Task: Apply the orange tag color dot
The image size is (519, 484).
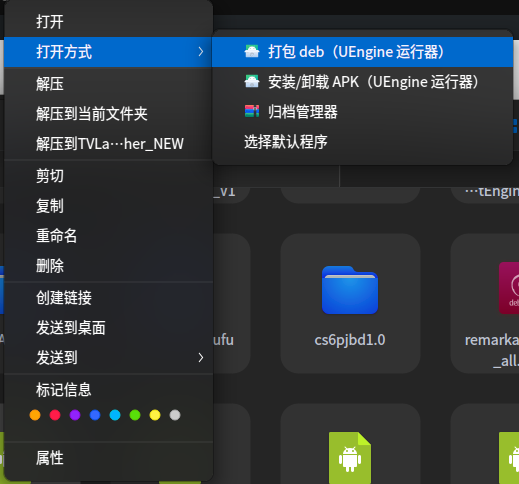Action: click(x=35, y=415)
